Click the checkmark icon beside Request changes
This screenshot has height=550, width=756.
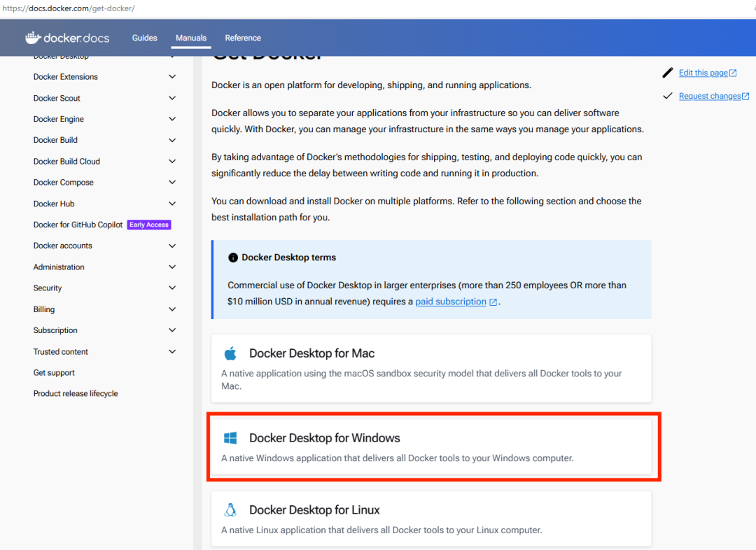coord(667,96)
